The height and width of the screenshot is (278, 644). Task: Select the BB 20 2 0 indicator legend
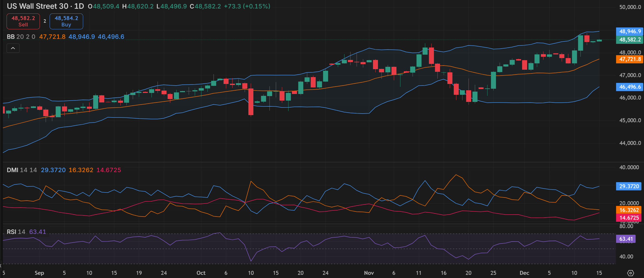coord(21,37)
